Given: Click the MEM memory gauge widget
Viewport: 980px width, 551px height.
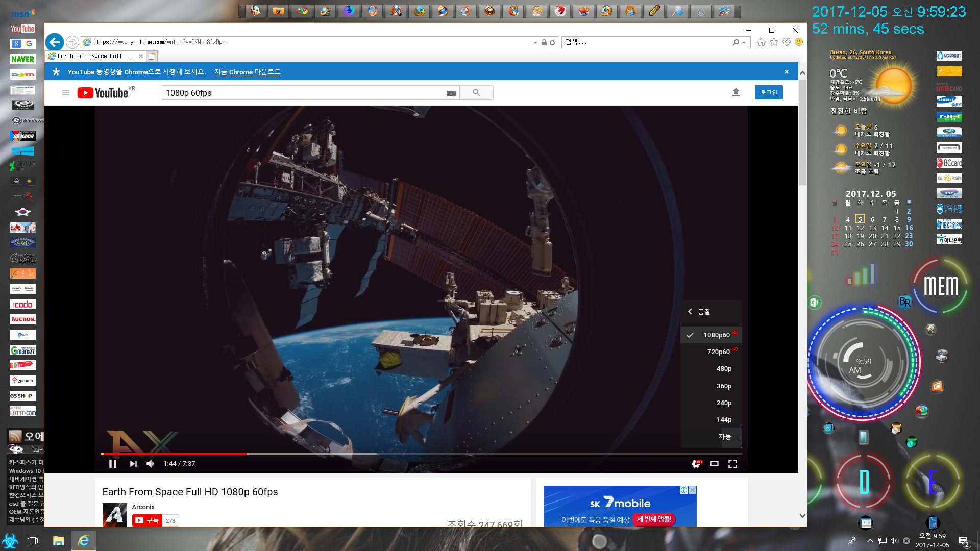Looking at the screenshot, I should (x=941, y=286).
